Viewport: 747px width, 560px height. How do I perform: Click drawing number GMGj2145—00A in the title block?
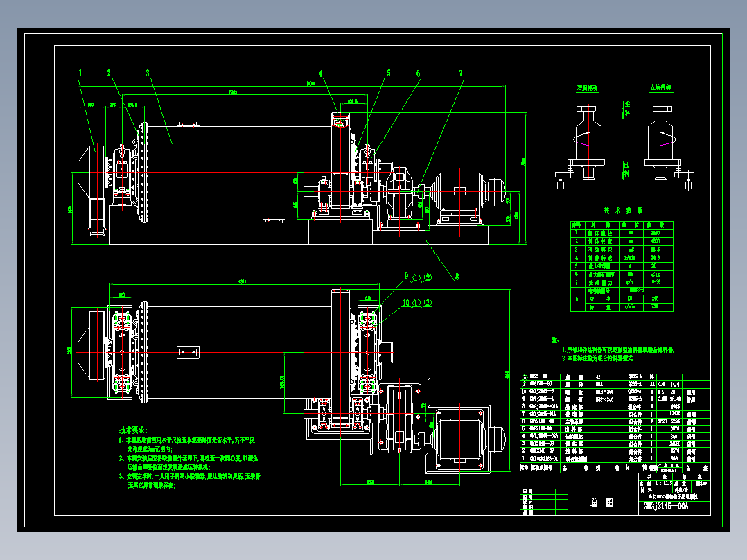click(666, 507)
